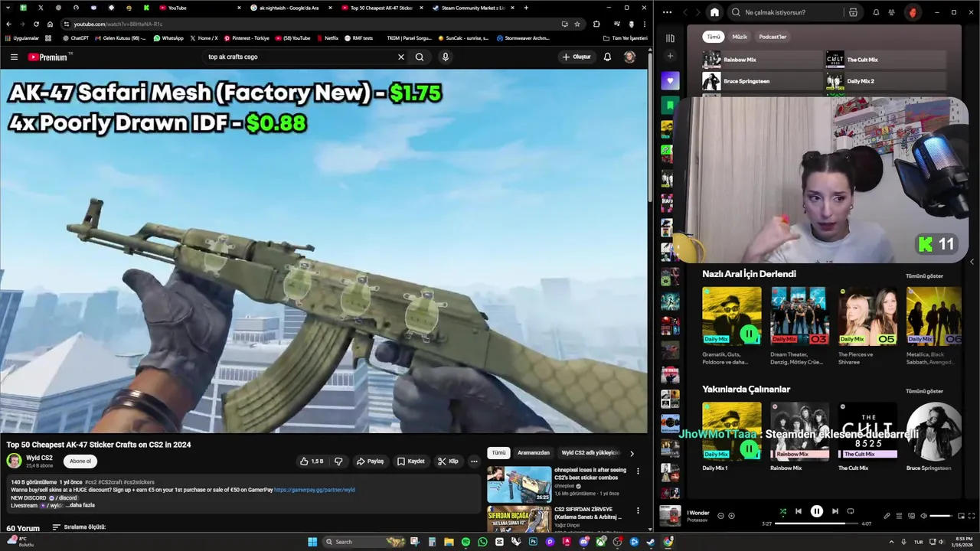Screen dimensions: 980x551
Task: Open the YouTube hamburger guide menu
Action: click(x=14, y=57)
